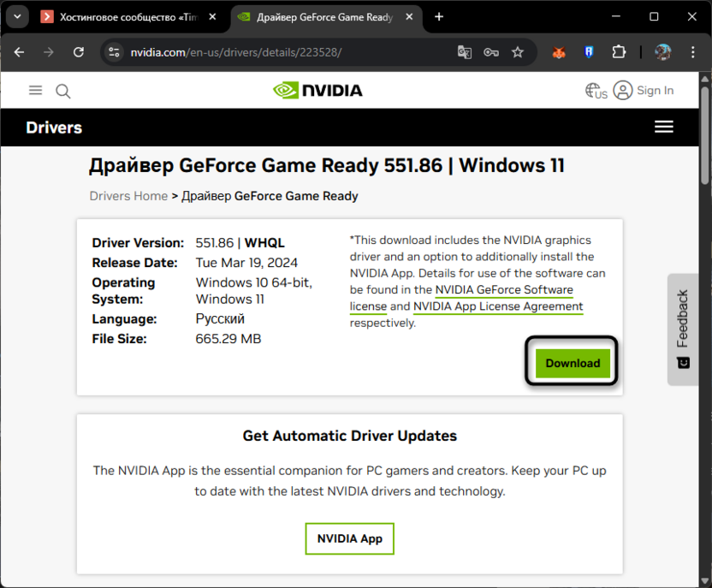Bookmark this page with the star
Viewport: 712px width, 588px height.
point(518,53)
